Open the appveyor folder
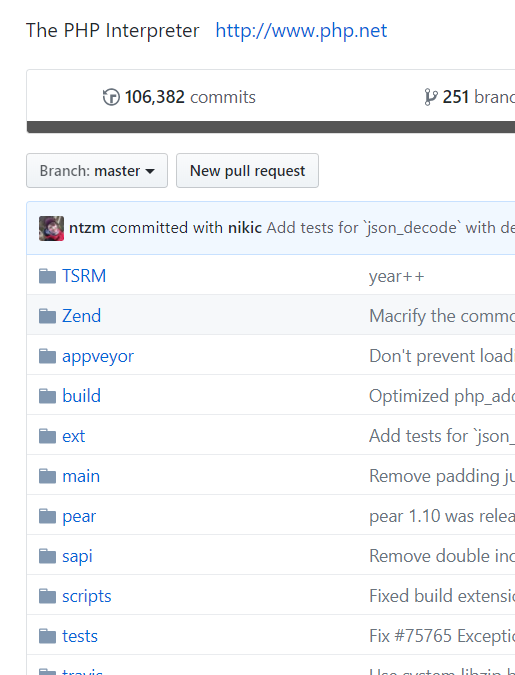The image size is (515, 675). [x=98, y=356]
